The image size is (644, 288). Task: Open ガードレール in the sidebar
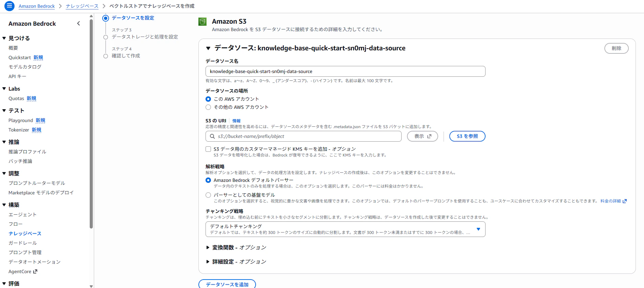pos(23,243)
